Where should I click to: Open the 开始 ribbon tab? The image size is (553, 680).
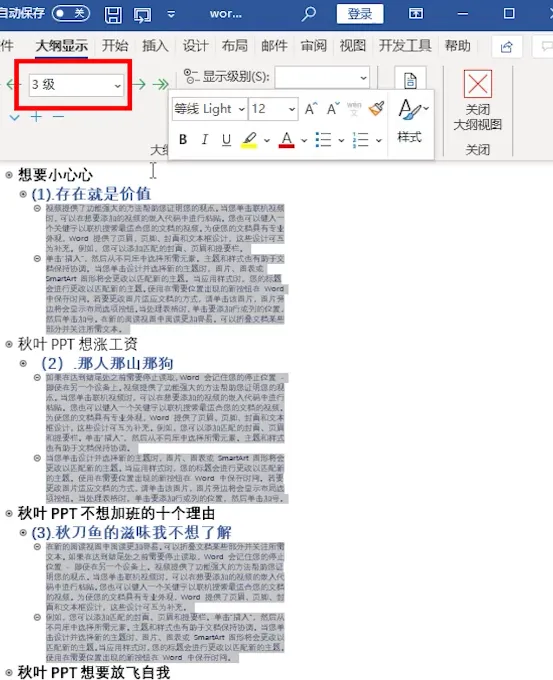[115, 46]
